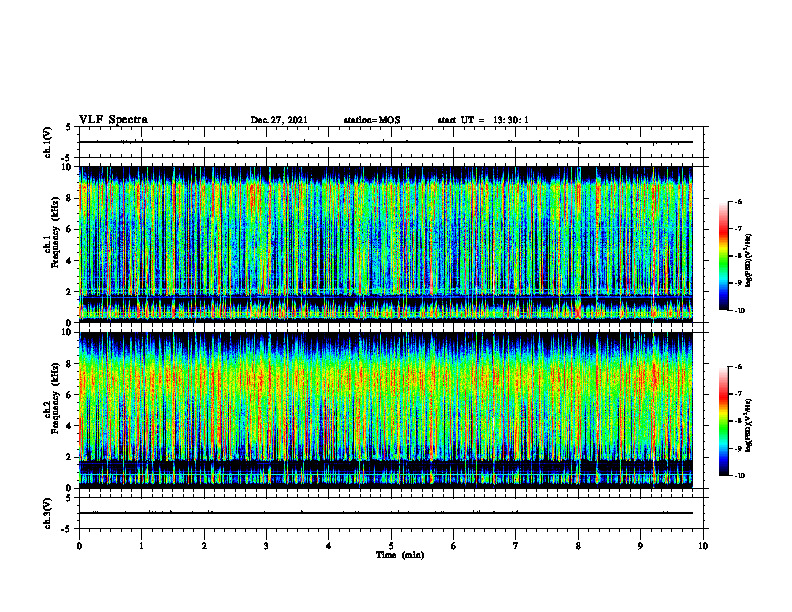
Task: Click the ch.3 voltage waveform strip
Action: click(386, 513)
